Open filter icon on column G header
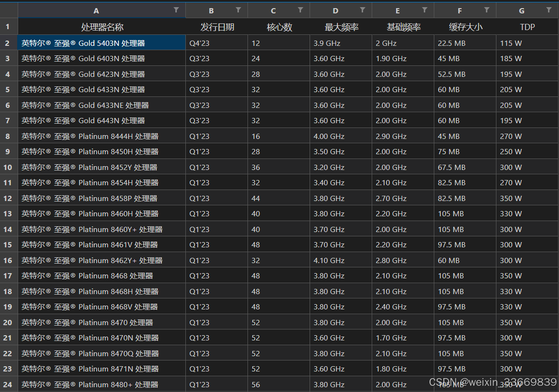 [548, 10]
